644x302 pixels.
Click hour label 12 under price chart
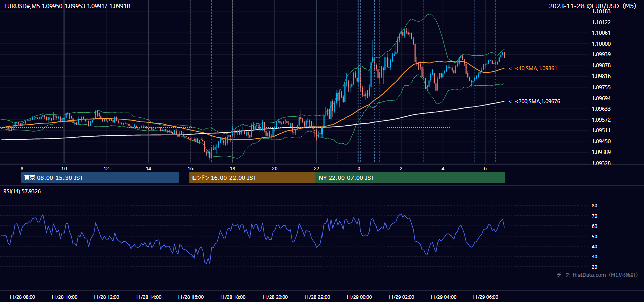(106, 168)
